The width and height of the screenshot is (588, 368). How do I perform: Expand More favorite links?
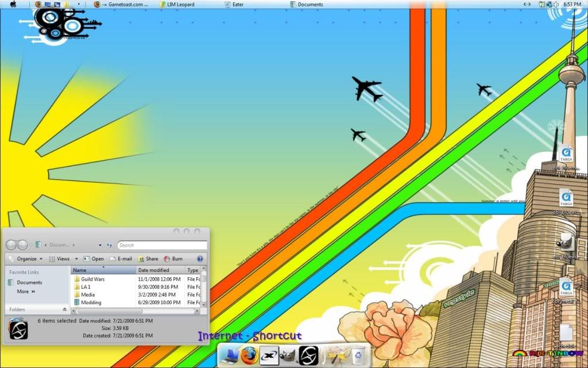click(26, 292)
